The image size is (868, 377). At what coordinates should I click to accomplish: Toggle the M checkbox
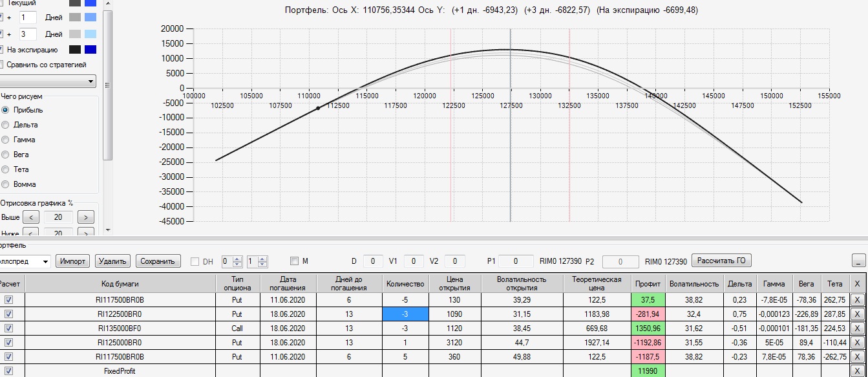click(x=294, y=261)
